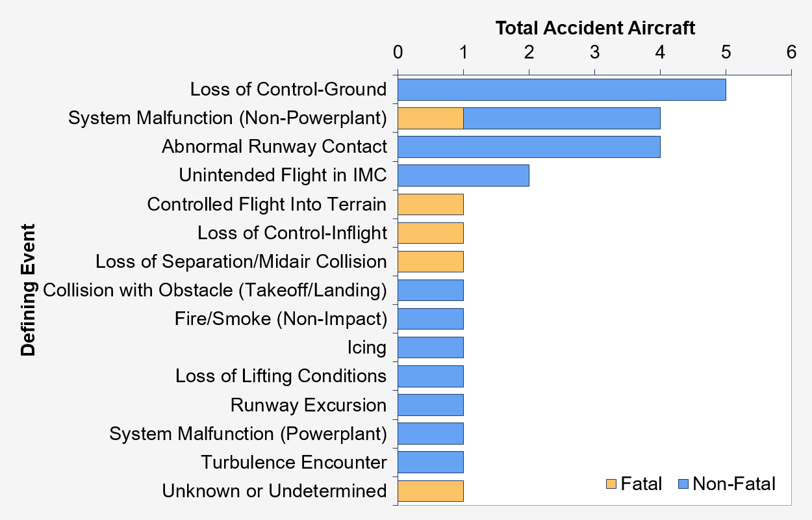The width and height of the screenshot is (812, 520).
Task: Click the Loss of Control-Inflight bar
Action: coord(430,233)
